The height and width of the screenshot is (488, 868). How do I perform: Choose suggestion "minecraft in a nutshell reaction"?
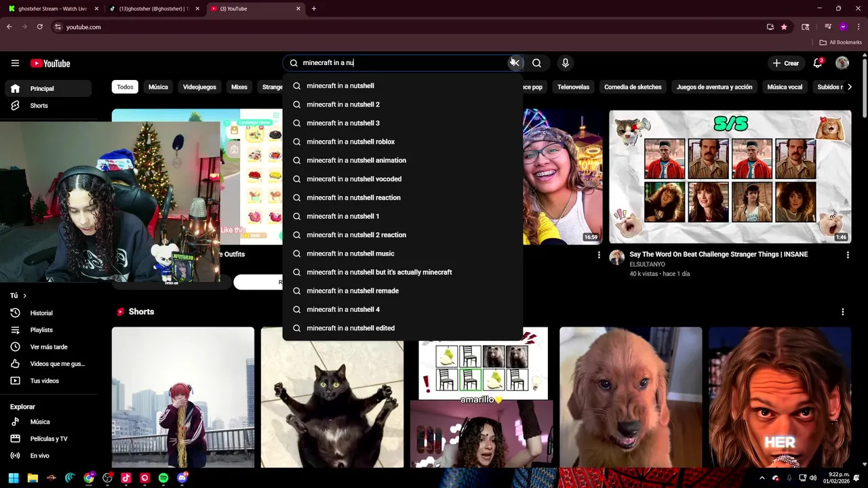(403, 198)
